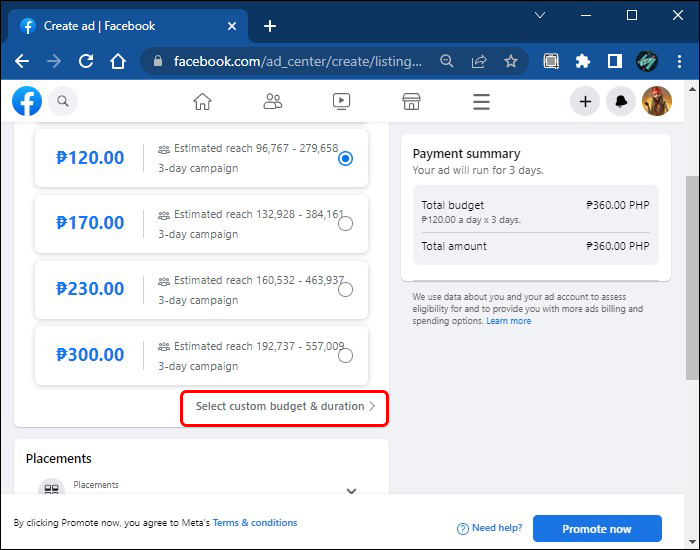Open a new browser tab
700x550 pixels.
tap(270, 26)
